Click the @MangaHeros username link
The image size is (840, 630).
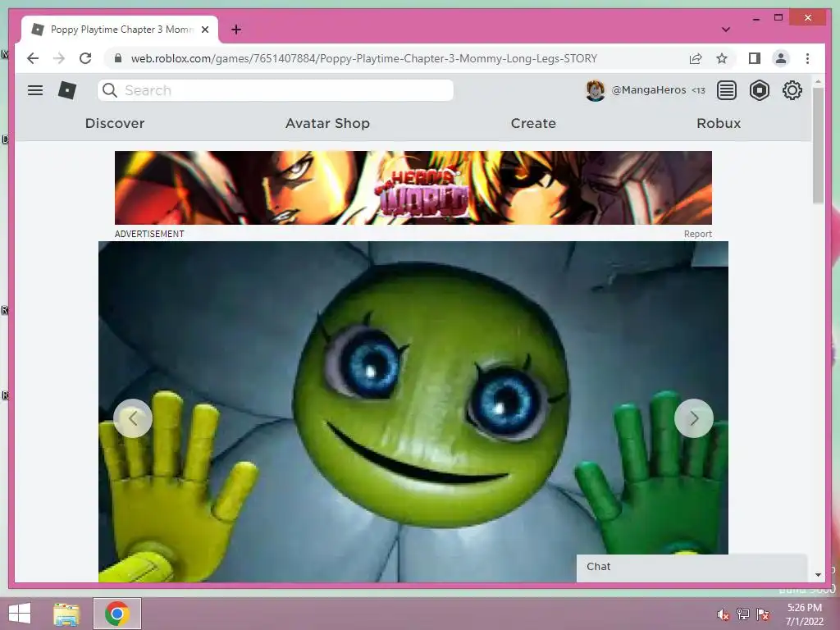[649, 90]
